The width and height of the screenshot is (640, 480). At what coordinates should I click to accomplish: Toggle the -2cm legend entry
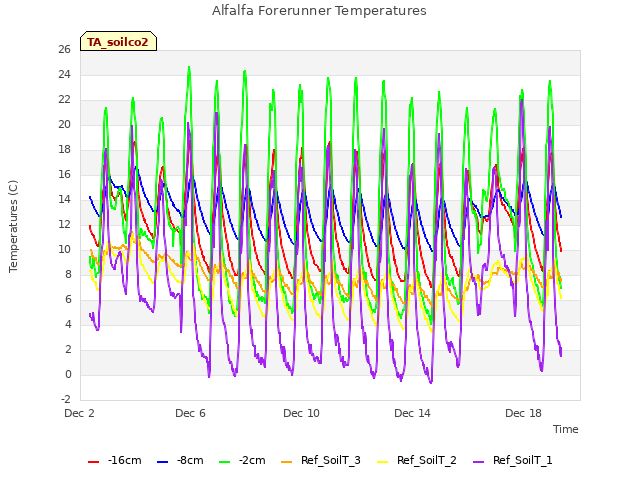(x=242, y=461)
